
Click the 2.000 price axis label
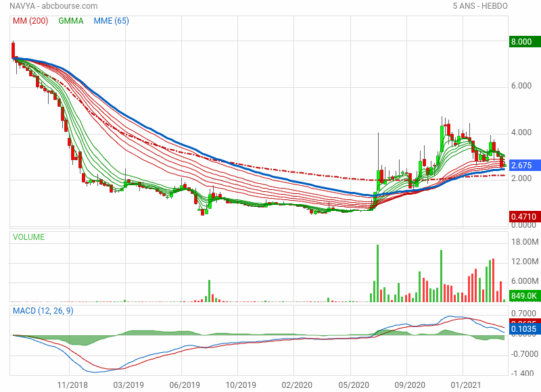click(521, 178)
